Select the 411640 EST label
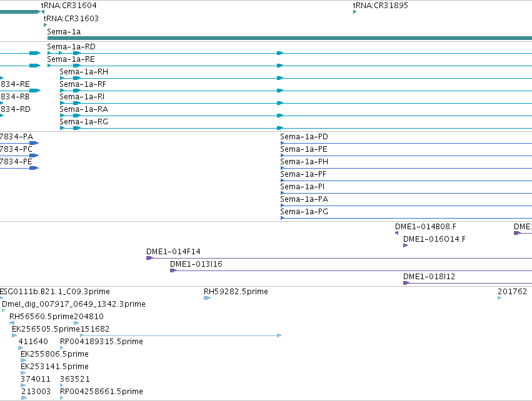 tap(33, 342)
